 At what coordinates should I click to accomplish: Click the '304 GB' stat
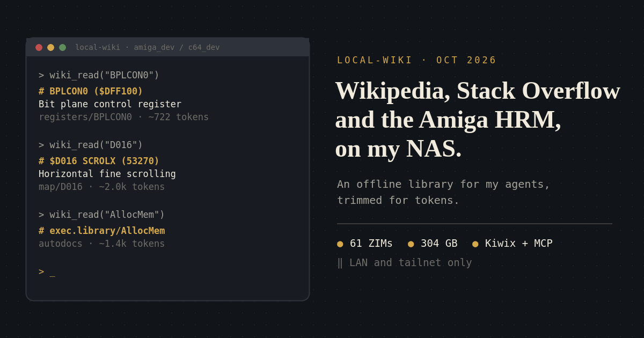pos(439,243)
